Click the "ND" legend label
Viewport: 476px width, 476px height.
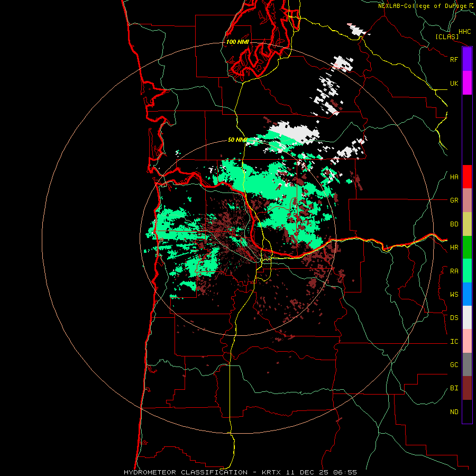click(x=454, y=412)
